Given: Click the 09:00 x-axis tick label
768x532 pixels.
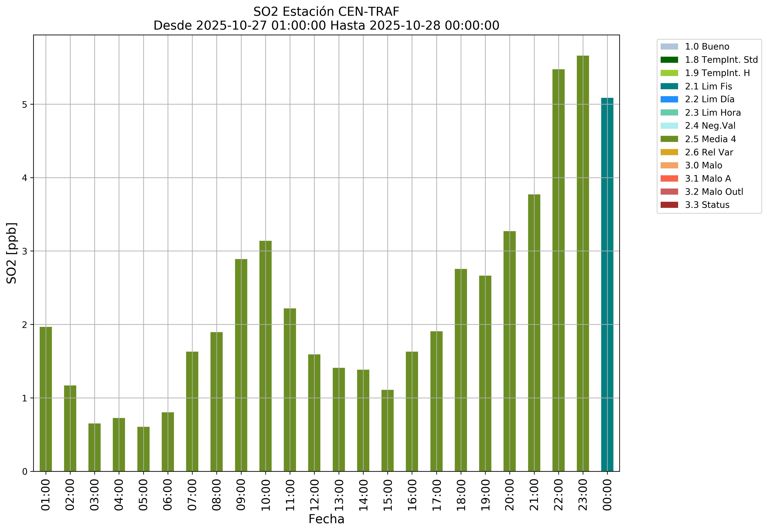Looking at the screenshot, I should point(241,495).
